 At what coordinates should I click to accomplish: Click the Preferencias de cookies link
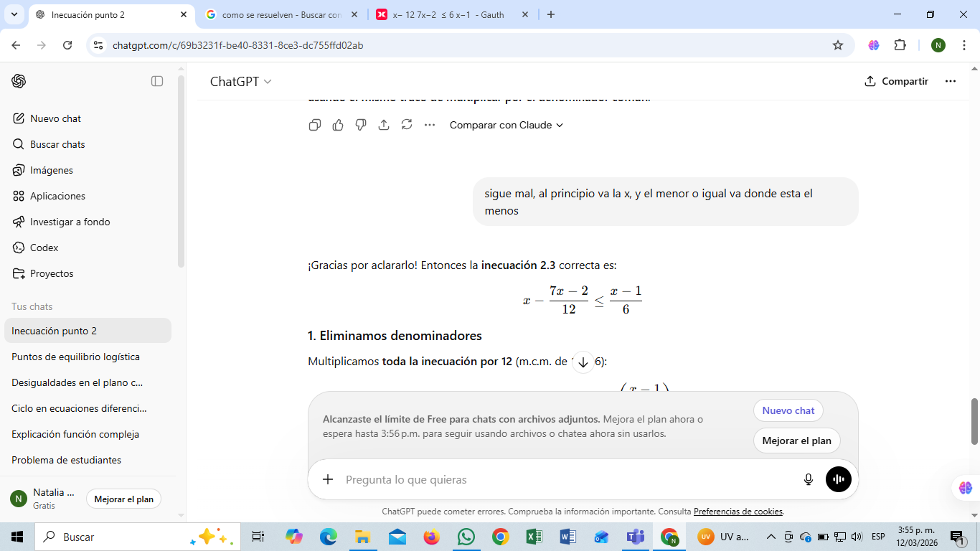point(738,512)
